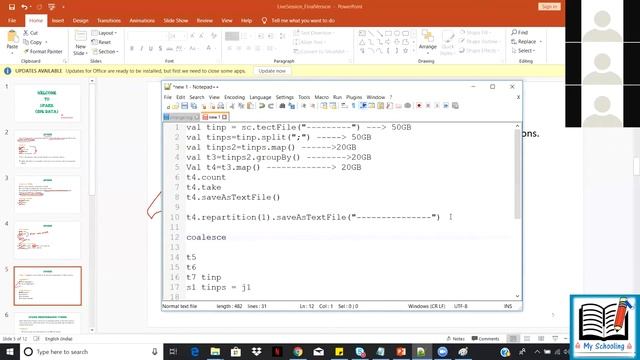
Task: Expand the Copy dropdown arrow
Action: (x=46, y=42)
